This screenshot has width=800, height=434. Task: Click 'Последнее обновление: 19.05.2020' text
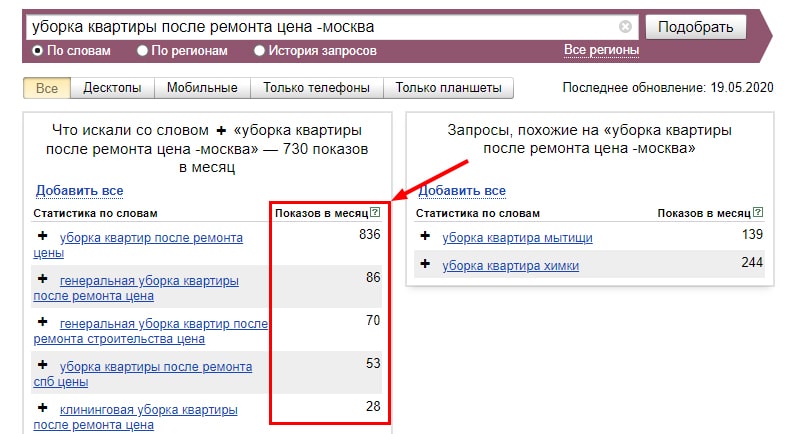668,88
